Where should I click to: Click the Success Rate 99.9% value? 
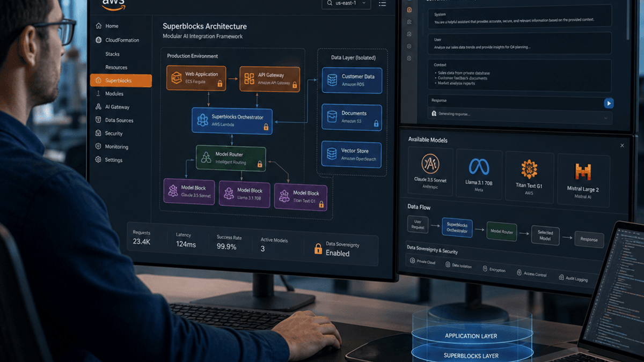point(226,246)
